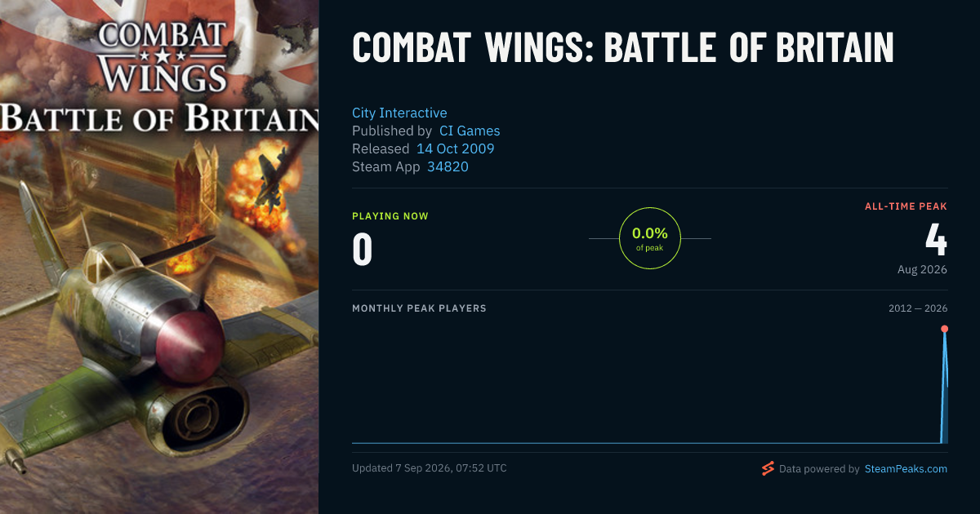980x514 pixels.
Task: Open the SteamPeaks.com link
Action: 906,468
